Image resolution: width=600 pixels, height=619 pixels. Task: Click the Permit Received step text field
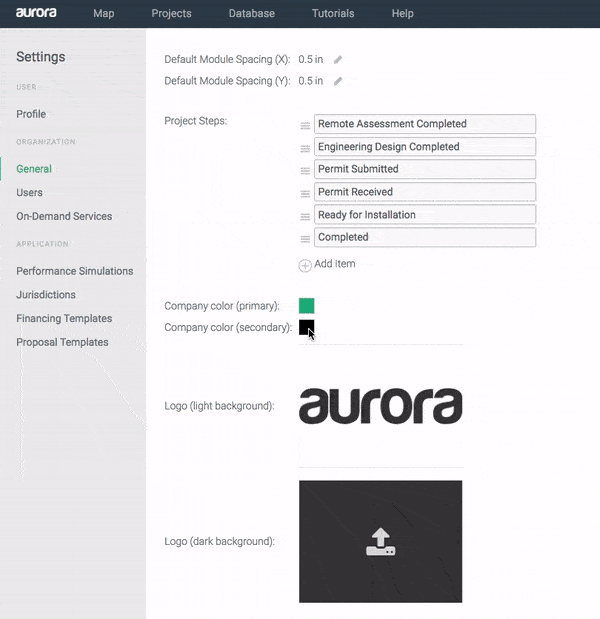pyautogui.click(x=424, y=192)
